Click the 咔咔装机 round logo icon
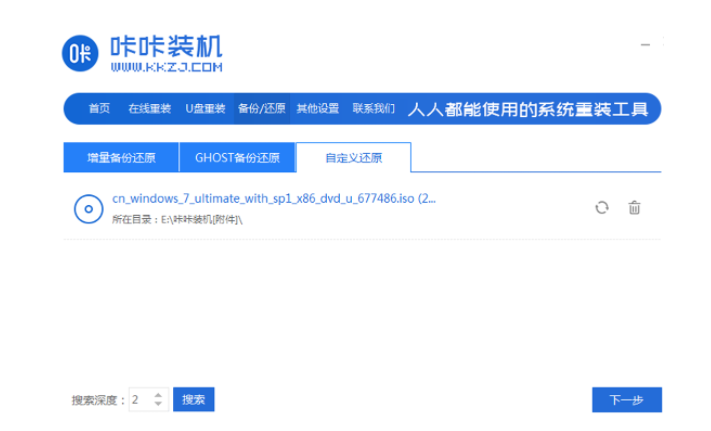 point(80,53)
